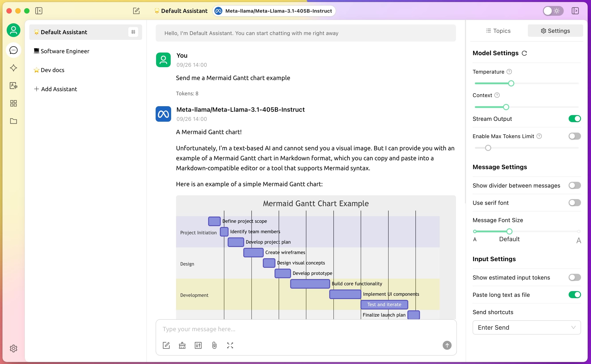Viewport: 591px width, 364px height.
Task: Open the Meta-Llama-3.1-405B-Instruct model selector
Action: pyautogui.click(x=274, y=11)
